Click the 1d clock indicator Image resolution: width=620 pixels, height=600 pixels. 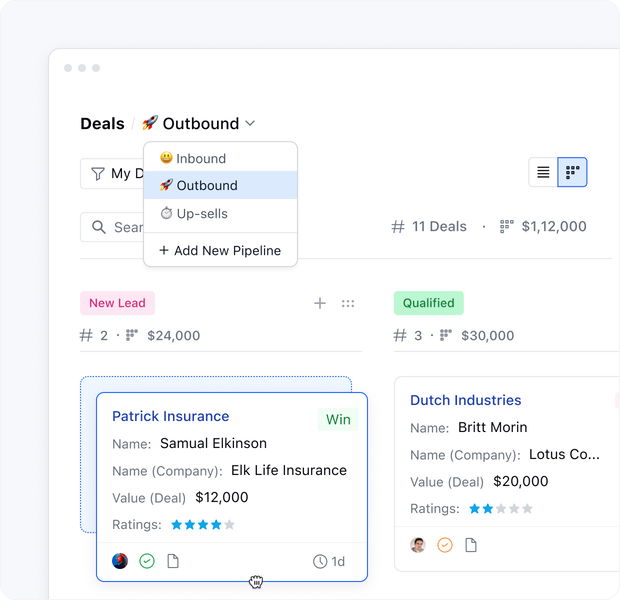coord(329,561)
